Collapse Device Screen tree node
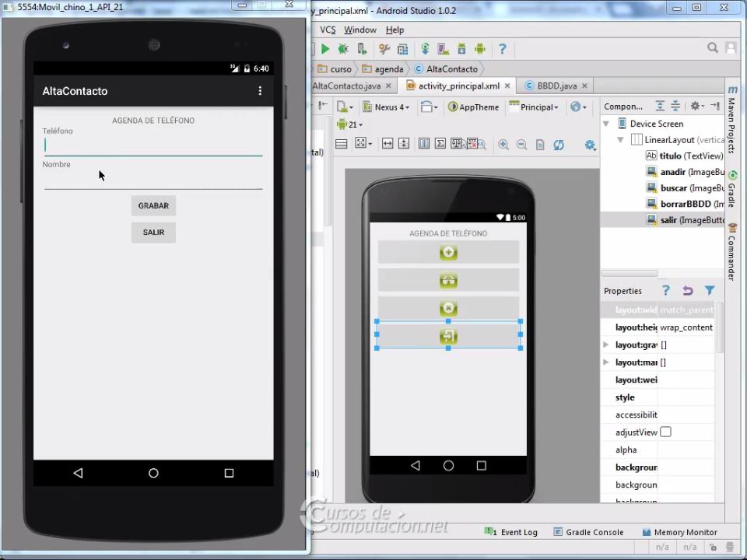 (x=606, y=124)
